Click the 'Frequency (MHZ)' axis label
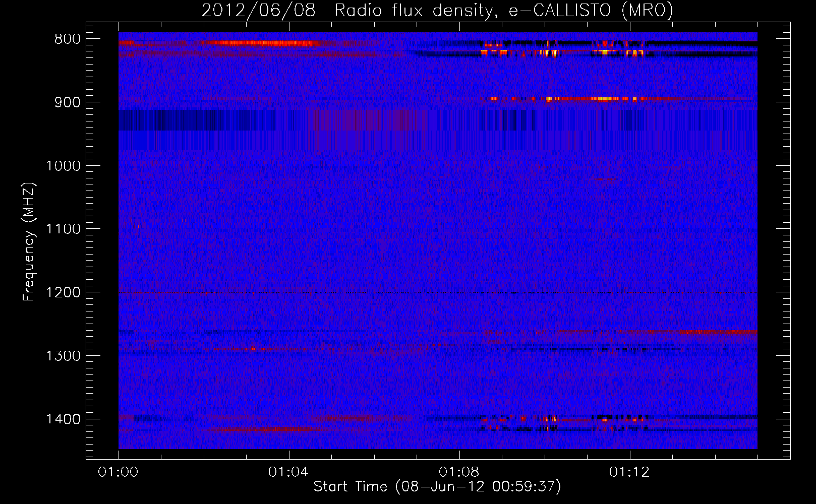Image resolution: width=816 pixels, height=504 pixels. (x=29, y=242)
